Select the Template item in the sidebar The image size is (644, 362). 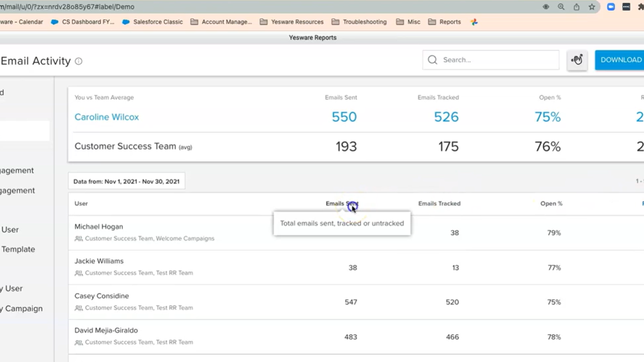tap(18, 249)
